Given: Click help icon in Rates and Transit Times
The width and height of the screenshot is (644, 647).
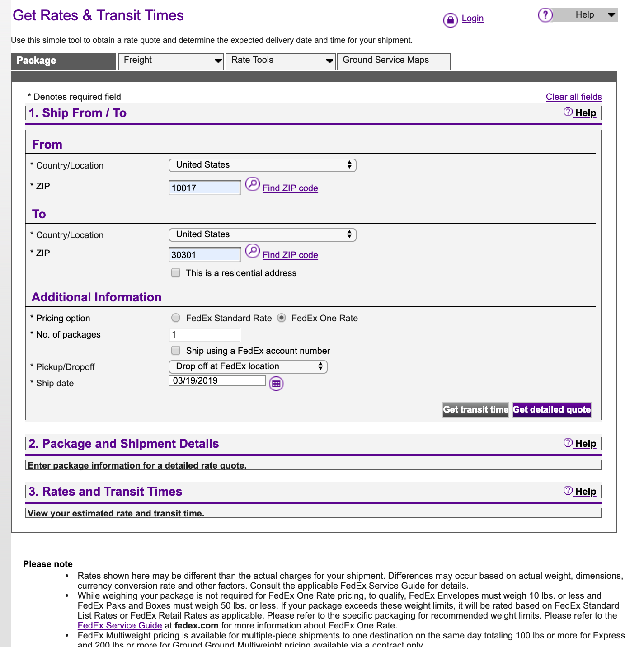Looking at the screenshot, I should click(x=568, y=491).
